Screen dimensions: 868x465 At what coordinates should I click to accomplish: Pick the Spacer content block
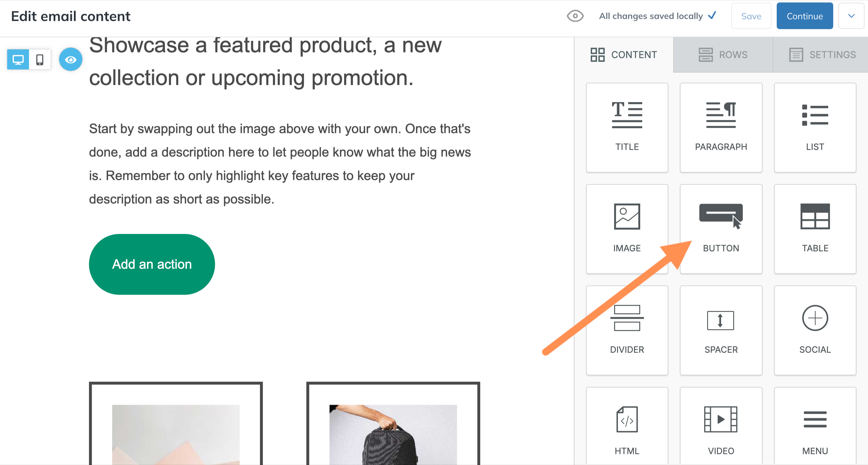tap(721, 330)
